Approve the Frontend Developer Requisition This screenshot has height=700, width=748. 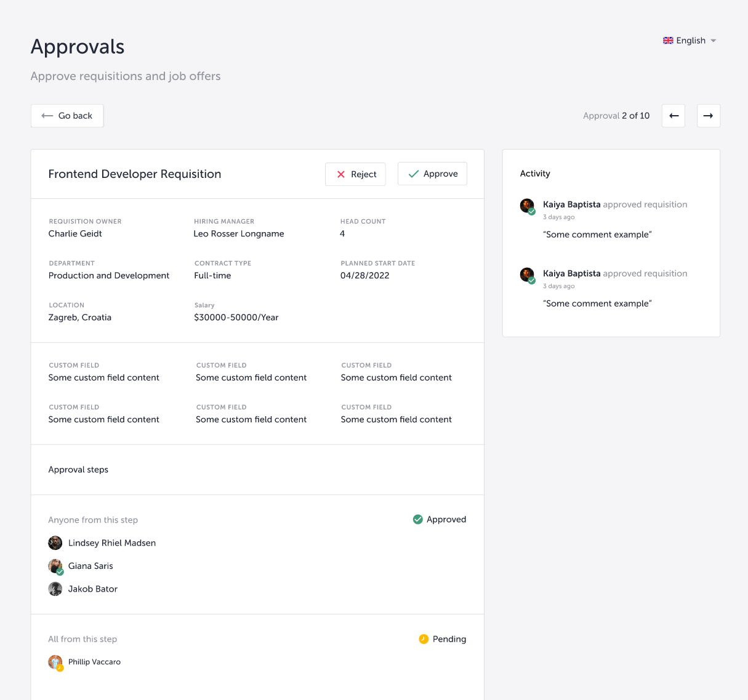point(432,174)
